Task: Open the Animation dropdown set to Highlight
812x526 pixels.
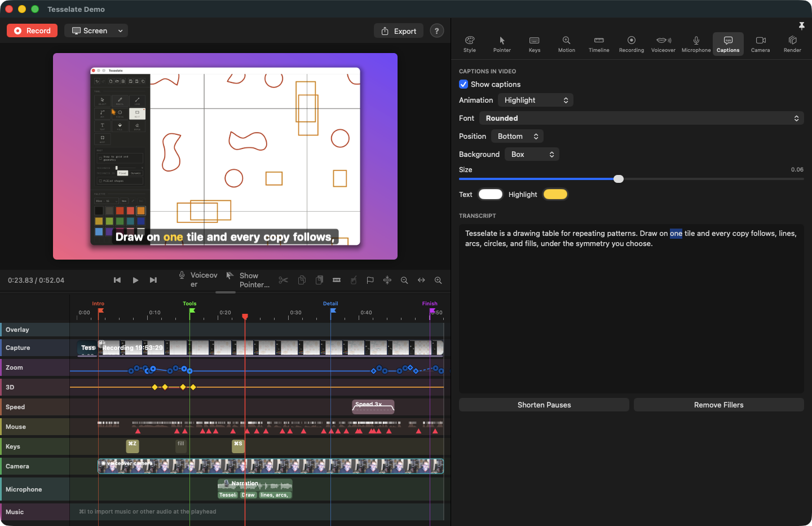Action: pyautogui.click(x=536, y=100)
